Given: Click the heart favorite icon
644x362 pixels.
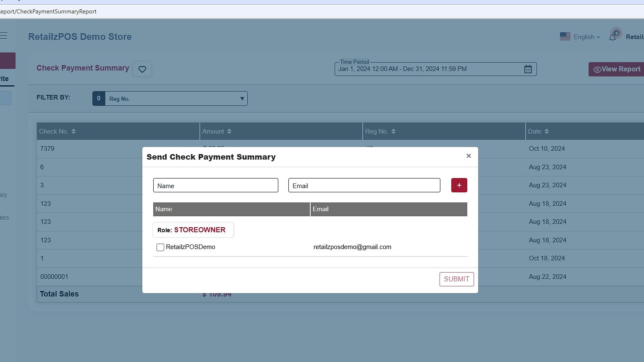Looking at the screenshot, I should (142, 69).
